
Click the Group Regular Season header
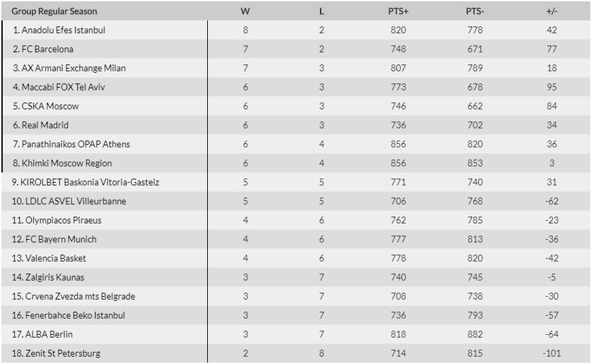[x=54, y=12]
